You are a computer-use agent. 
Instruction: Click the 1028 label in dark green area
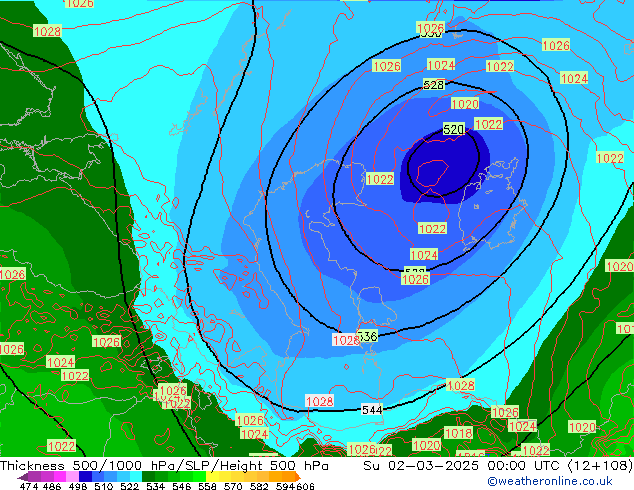pos(47,31)
